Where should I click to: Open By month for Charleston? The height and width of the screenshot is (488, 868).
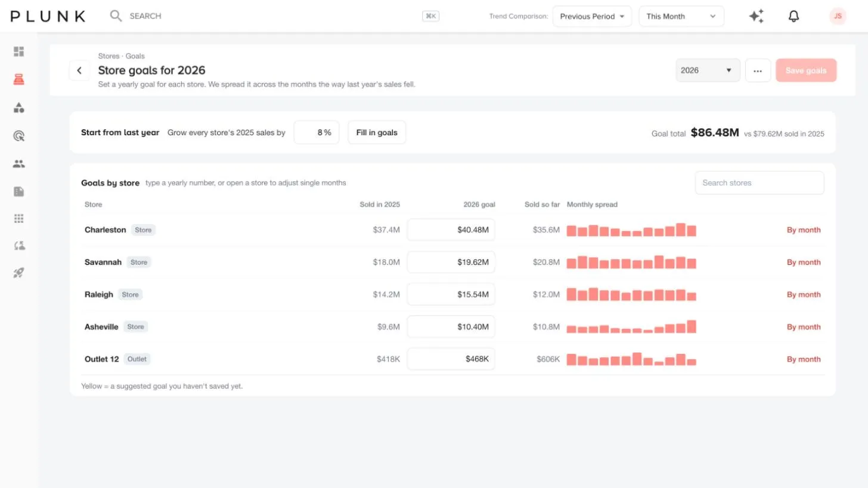pos(804,230)
